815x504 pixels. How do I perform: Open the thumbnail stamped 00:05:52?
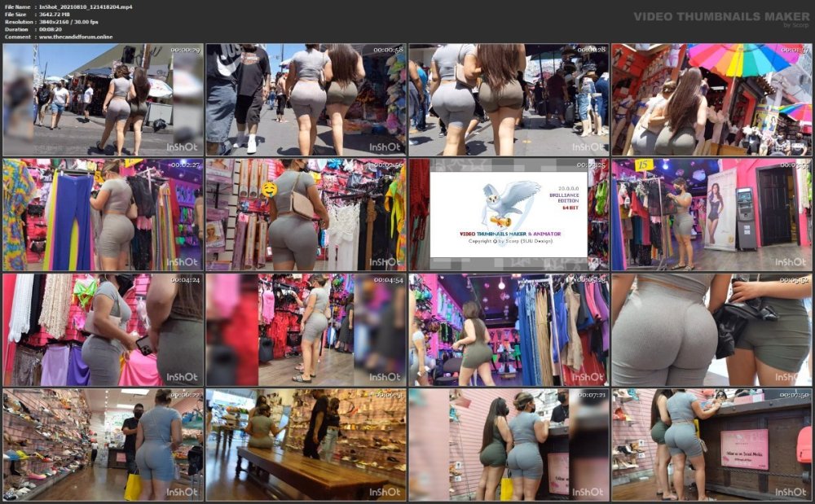pyautogui.click(x=711, y=330)
